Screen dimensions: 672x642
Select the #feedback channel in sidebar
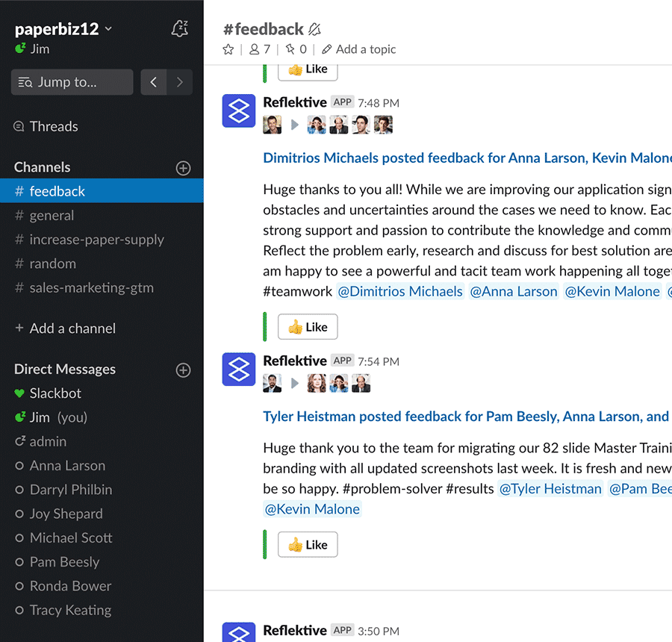pos(102,190)
